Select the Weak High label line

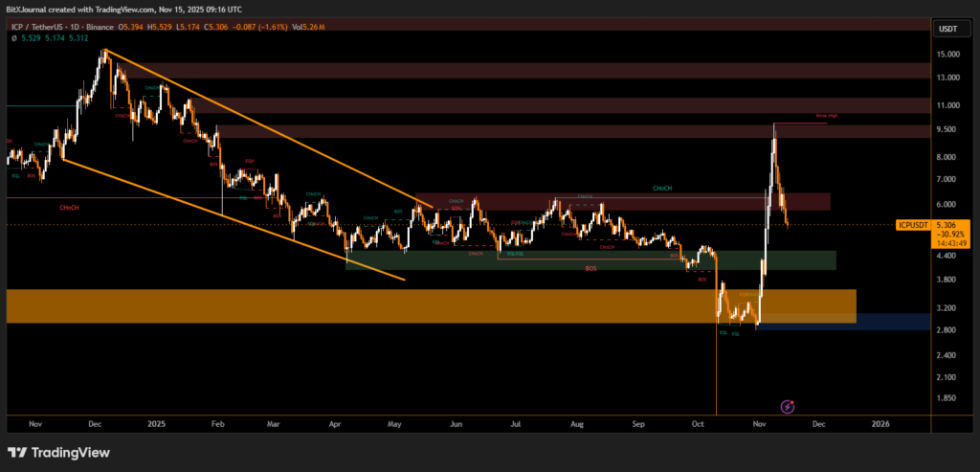pos(826,118)
